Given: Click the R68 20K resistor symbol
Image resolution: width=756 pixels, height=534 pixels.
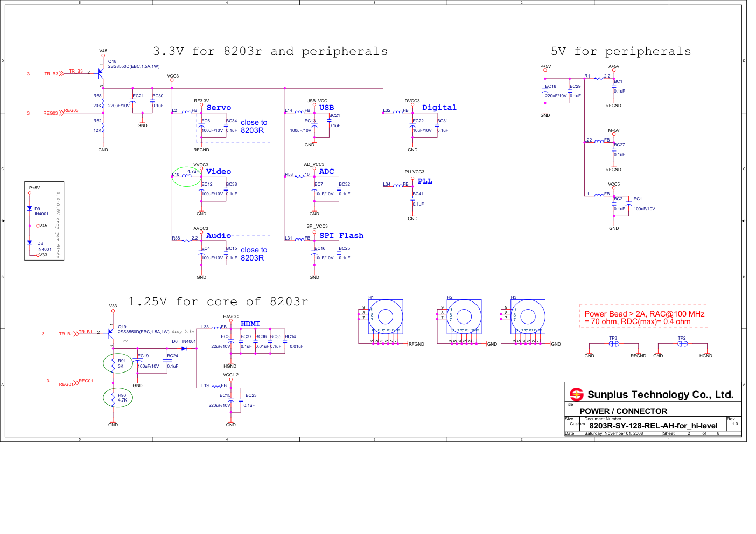Looking at the screenshot, I should pos(103,103).
